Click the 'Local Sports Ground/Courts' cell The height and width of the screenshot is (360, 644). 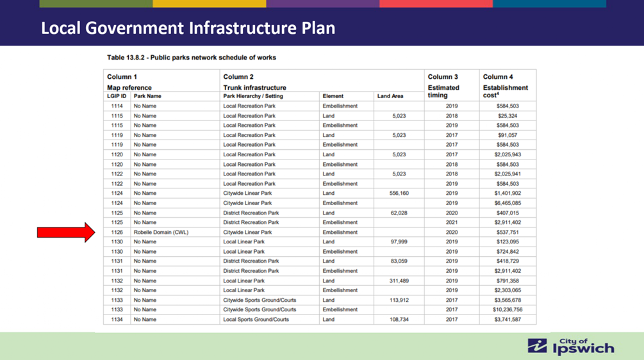click(x=256, y=320)
